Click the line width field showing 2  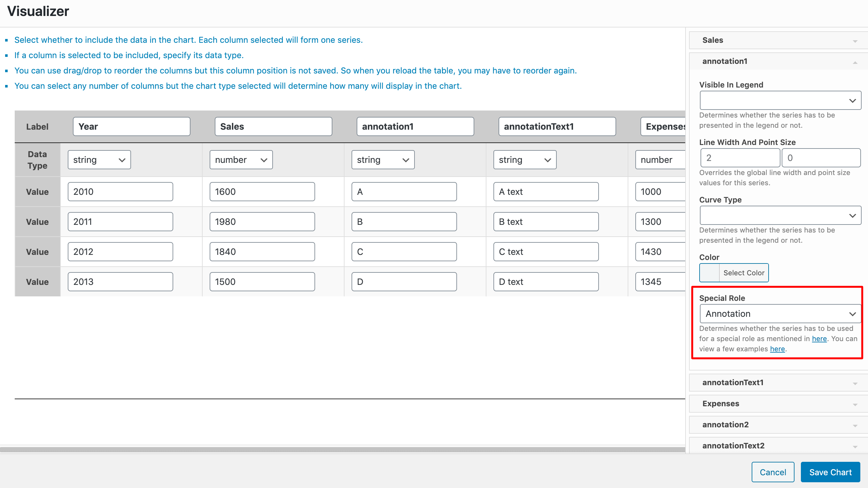(x=740, y=158)
